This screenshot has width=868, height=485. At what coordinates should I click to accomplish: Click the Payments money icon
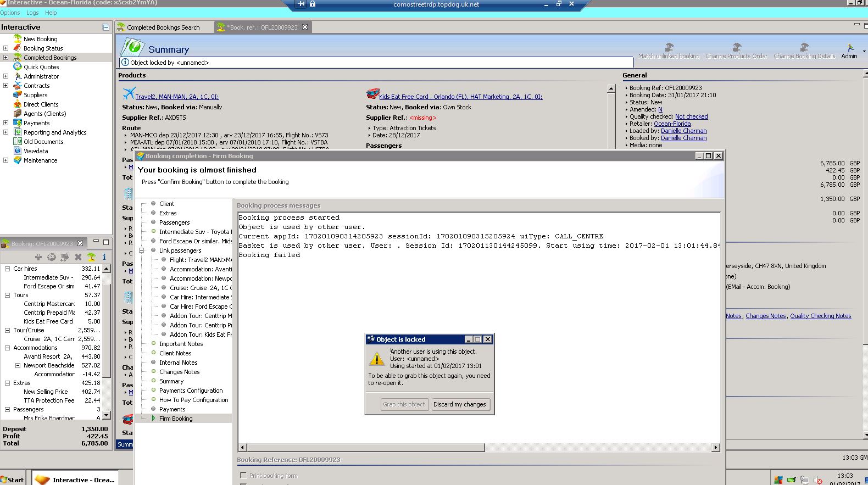(x=18, y=122)
